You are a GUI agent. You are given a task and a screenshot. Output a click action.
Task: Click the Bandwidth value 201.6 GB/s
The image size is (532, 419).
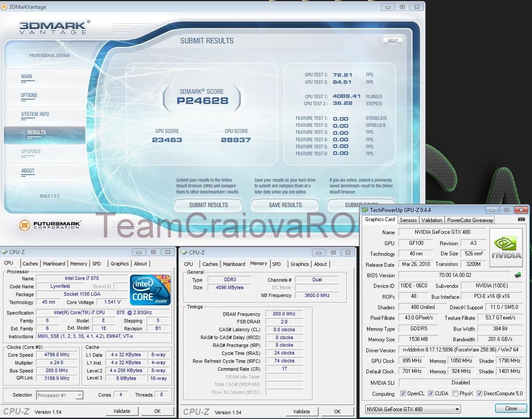coord(500,339)
